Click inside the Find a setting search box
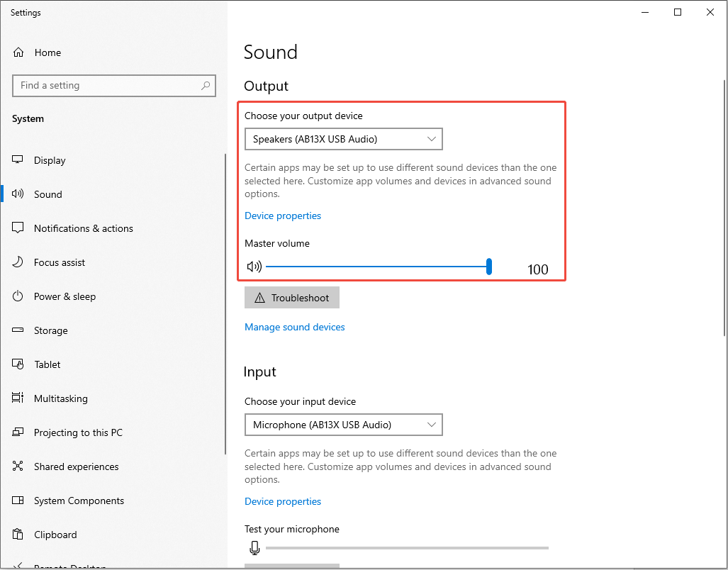 coord(113,85)
